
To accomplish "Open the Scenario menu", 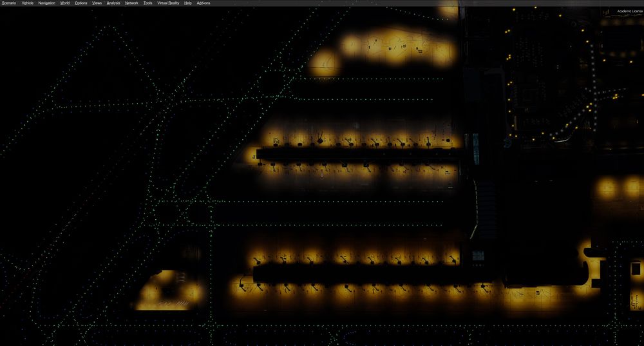I will (x=9, y=3).
